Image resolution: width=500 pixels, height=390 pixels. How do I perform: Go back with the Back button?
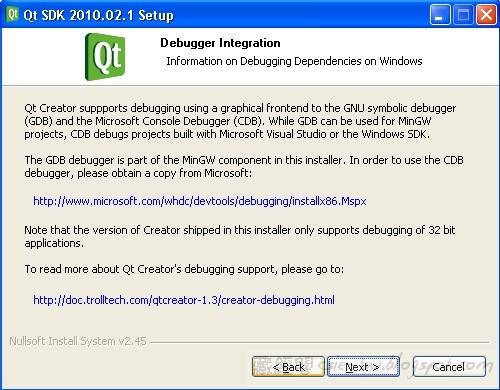coord(288,367)
